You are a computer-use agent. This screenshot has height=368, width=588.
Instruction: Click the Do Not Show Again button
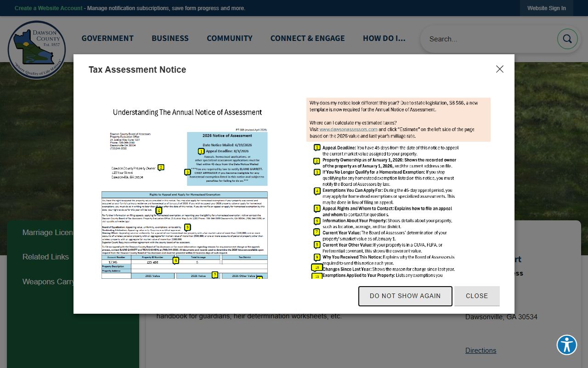[405, 296]
